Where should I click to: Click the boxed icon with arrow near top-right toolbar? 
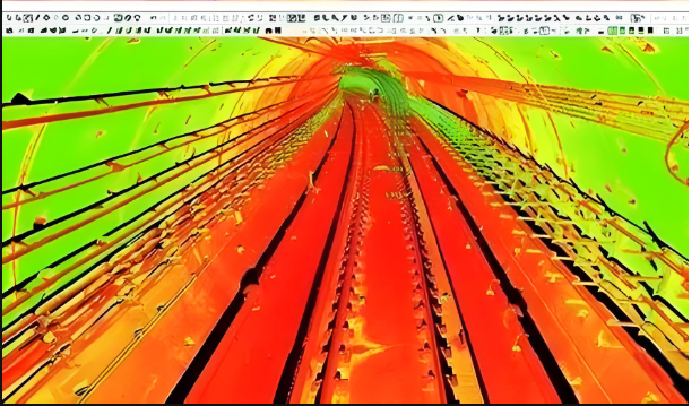(639, 18)
